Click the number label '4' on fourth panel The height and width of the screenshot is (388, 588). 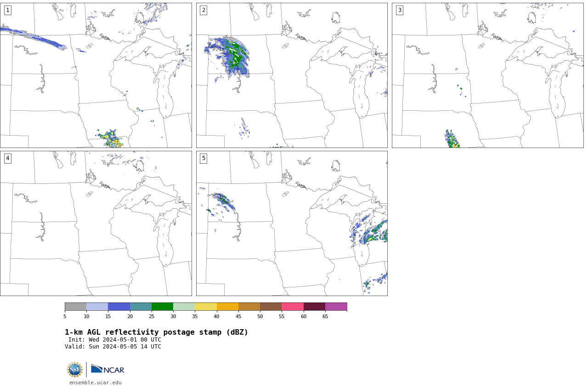[x=7, y=158]
